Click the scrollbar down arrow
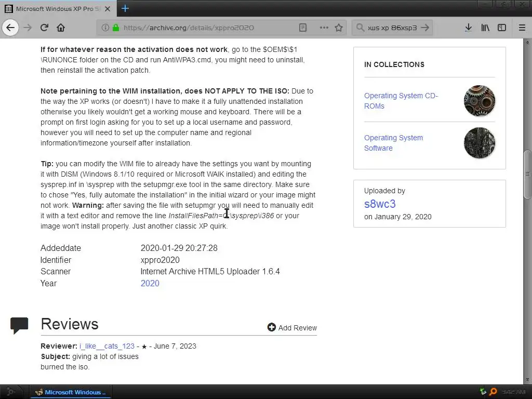Image resolution: width=532 pixels, height=399 pixels. click(x=527, y=380)
